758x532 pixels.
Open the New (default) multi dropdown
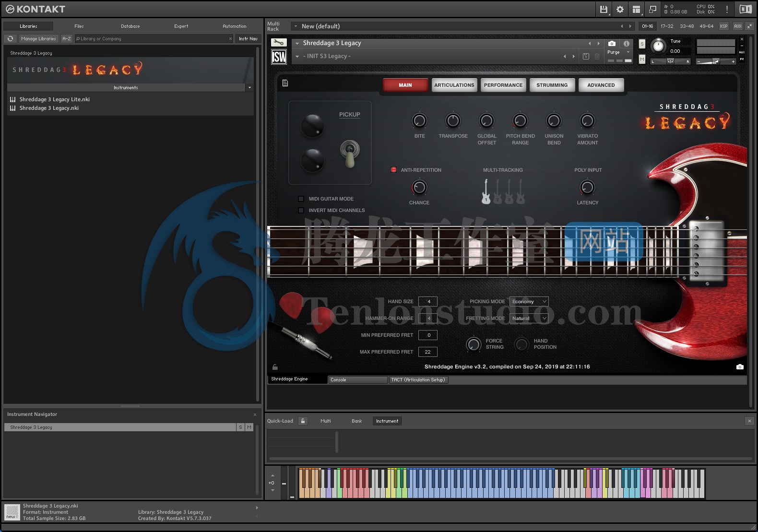click(296, 26)
